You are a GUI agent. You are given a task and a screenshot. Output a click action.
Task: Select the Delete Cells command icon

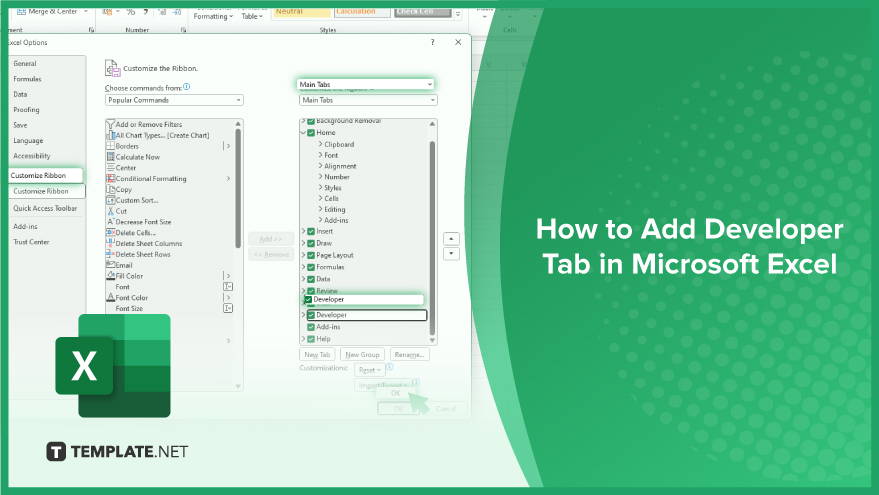110,233
